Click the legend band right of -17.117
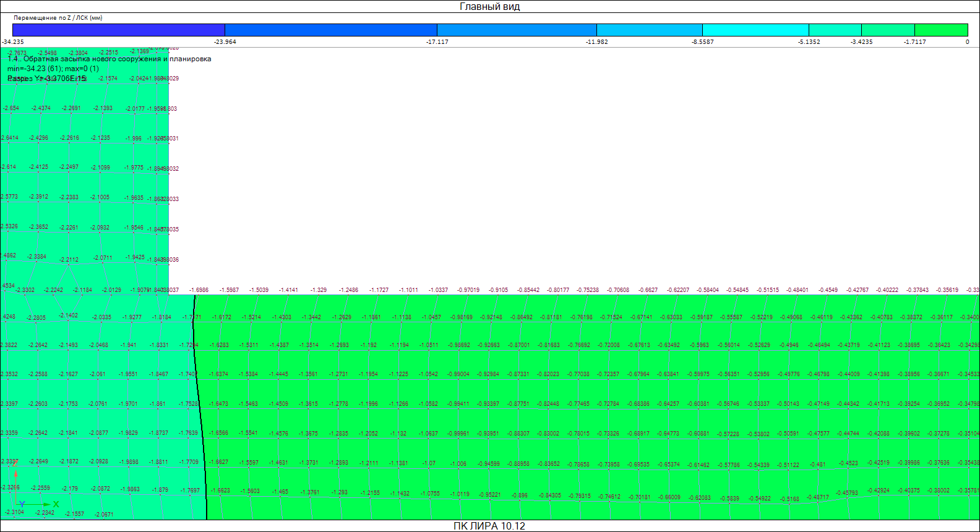980x532 pixels. pyautogui.click(x=517, y=30)
